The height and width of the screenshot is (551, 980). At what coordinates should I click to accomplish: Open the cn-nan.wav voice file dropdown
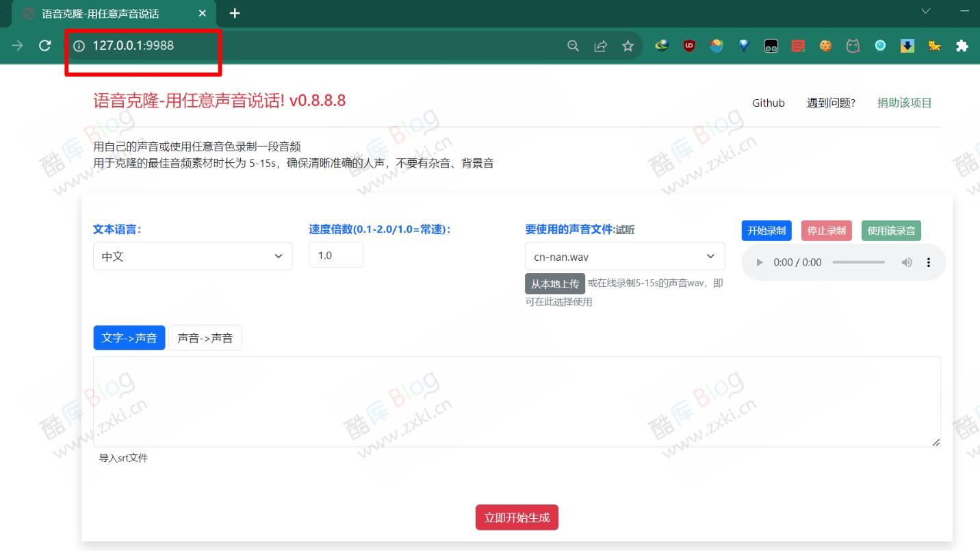pos(624,255)
